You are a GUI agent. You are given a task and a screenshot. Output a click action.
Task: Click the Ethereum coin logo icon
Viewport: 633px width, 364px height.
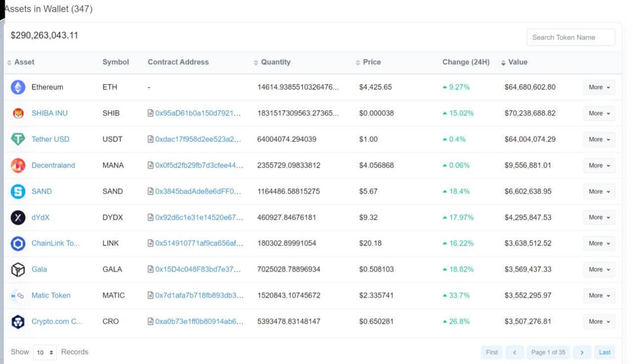[18, 87]
